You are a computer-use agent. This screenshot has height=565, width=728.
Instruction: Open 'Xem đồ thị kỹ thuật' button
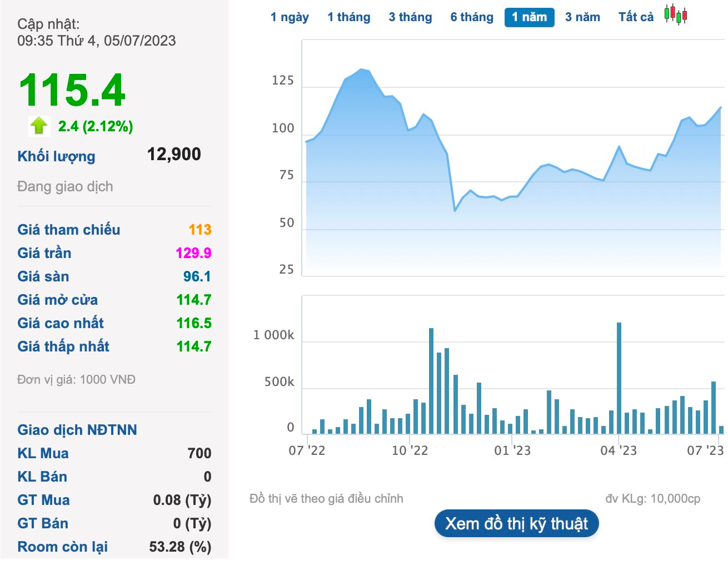516,523
